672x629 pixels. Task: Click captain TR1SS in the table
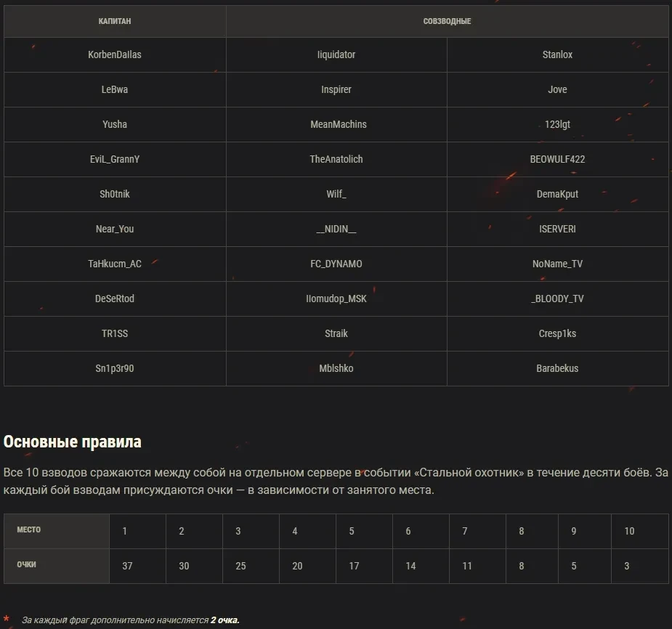[115, 333]
